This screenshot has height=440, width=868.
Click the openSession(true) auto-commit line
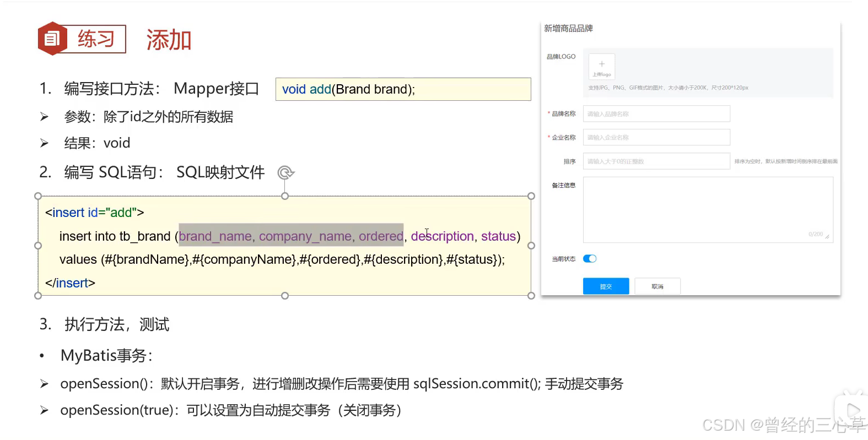click(x=221, y=410)
